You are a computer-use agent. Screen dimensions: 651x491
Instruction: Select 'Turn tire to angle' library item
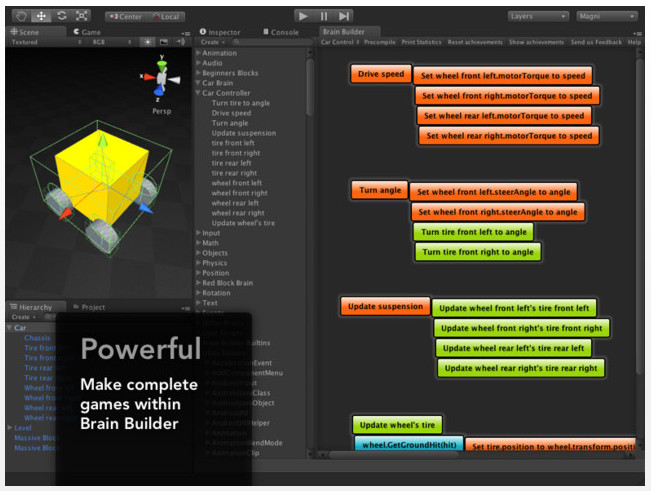tap(241, 103)
